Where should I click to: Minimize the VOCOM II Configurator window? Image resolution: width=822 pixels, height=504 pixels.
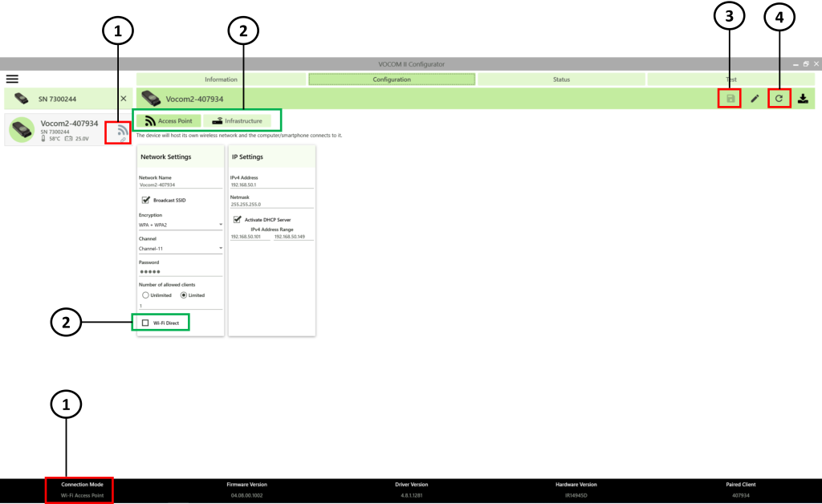(x=796, y=64)
